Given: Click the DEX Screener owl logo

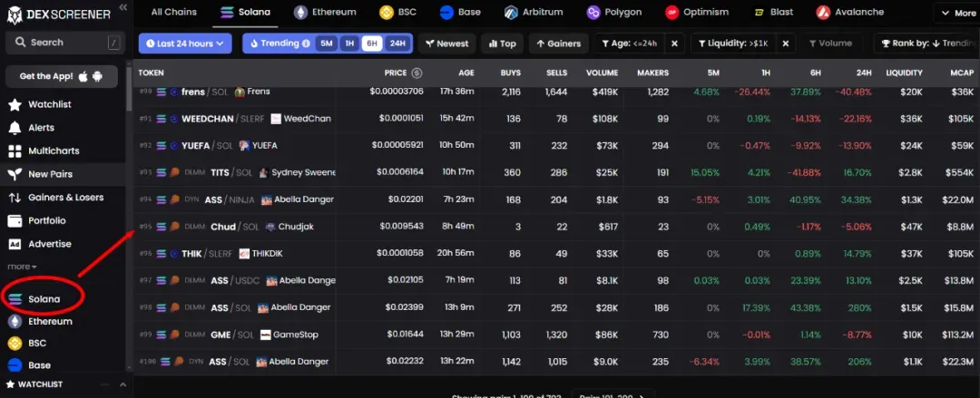Looking at the screenshot, I should [15, 14].
